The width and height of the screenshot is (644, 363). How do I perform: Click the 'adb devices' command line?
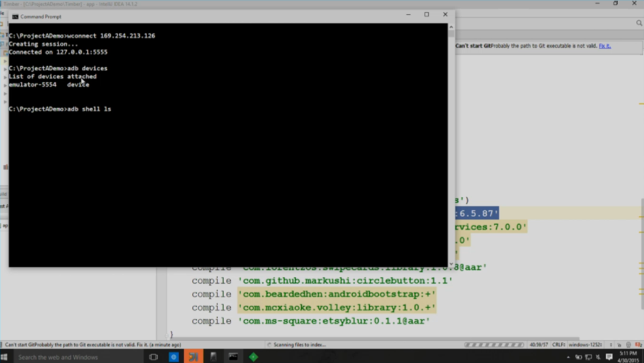coord(58,68)
